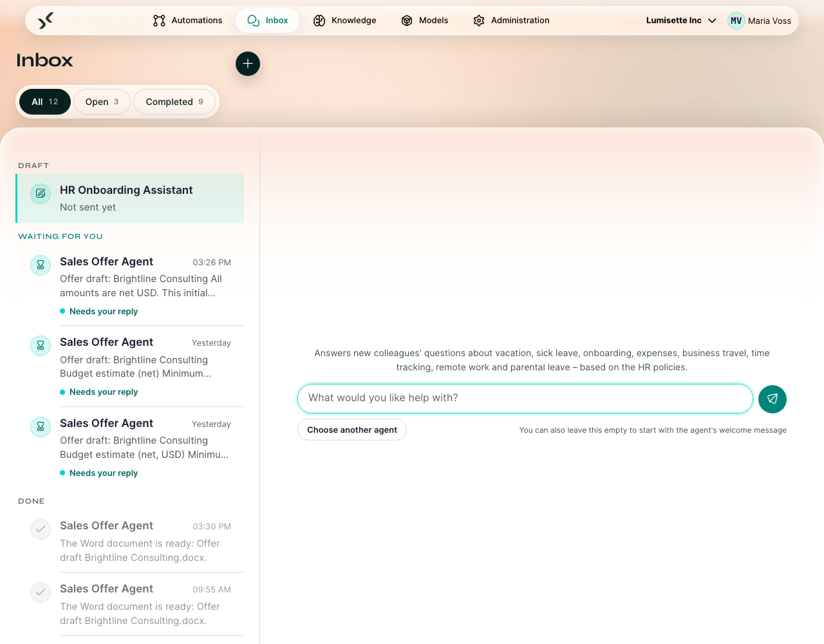The width and height of the screenshot is (824, 644).
Task: Click the Inbox nav label
Action: pyautogui.click(x=277, y=21)
